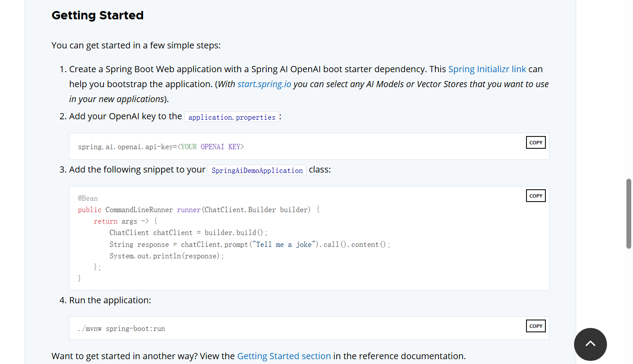Viewport: 633px width, 364px height.
Task: Click the Getting Started heading
Action: pyautogui.click(x=98, y=15)
